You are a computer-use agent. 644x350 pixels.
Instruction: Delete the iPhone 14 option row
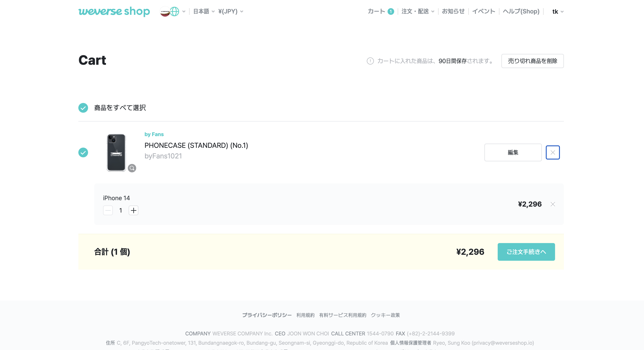[552, 204]
